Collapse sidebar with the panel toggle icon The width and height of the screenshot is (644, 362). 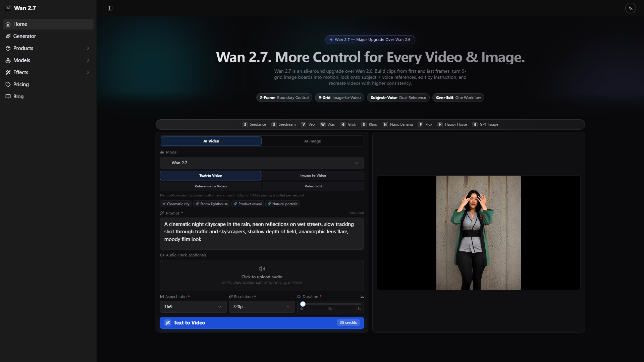pyautogui.click(x=110, y=8)
